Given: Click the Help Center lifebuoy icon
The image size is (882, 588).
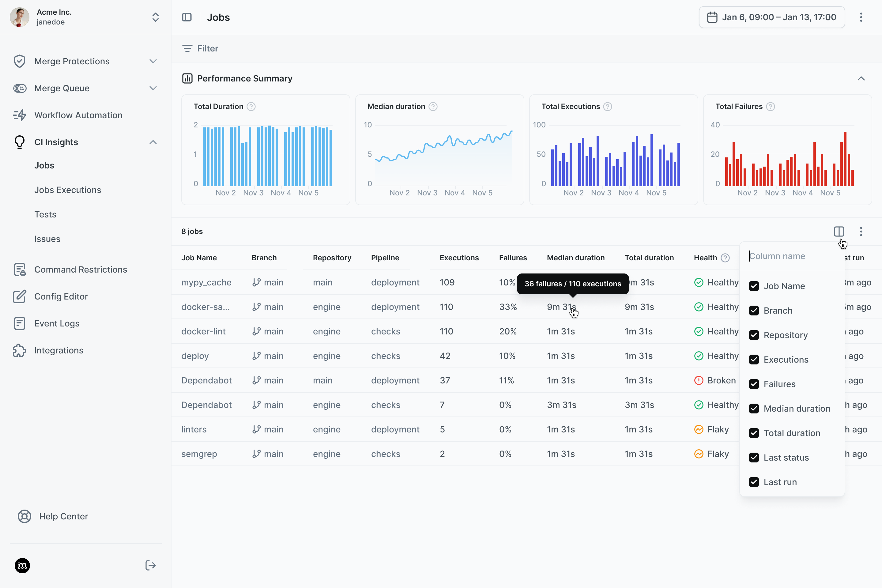Looking at the screenshot, I should pos(24,516).
